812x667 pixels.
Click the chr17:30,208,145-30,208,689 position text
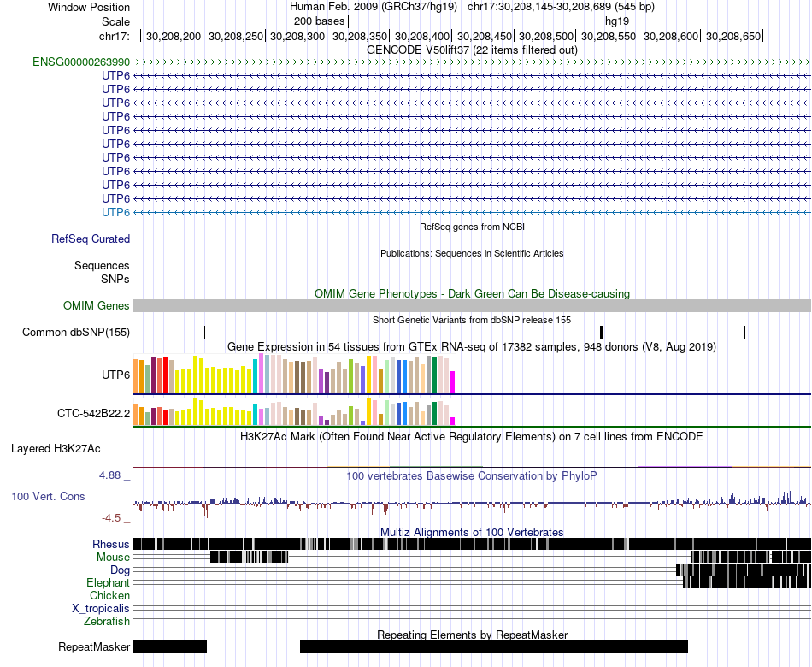(x=561, y=7)
